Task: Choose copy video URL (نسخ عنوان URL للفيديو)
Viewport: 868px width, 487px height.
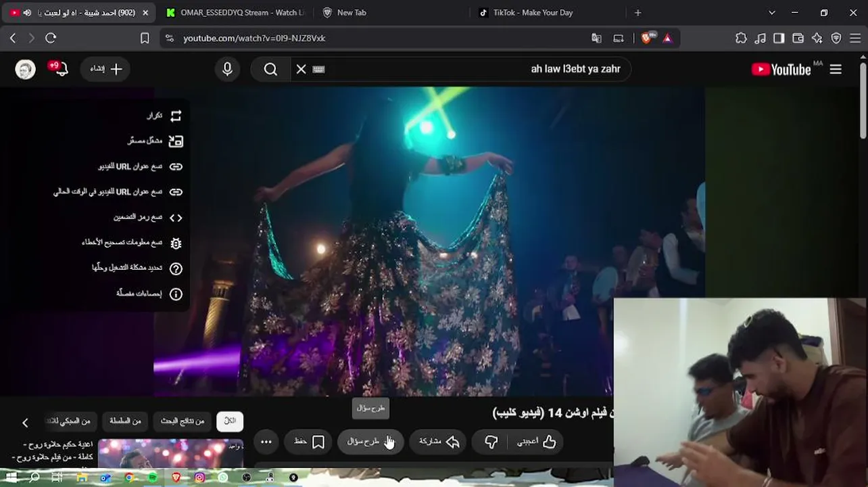Action: click(141, 166)
